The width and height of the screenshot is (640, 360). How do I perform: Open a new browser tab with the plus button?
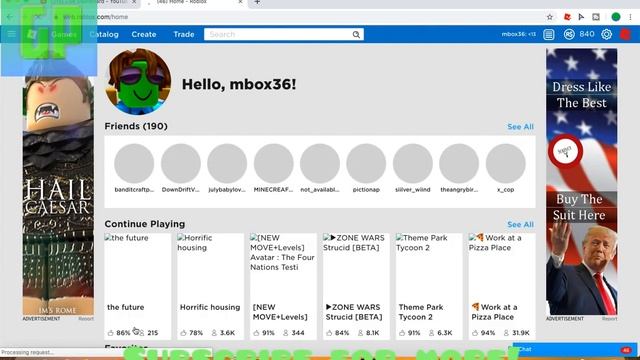click(257, 2)
